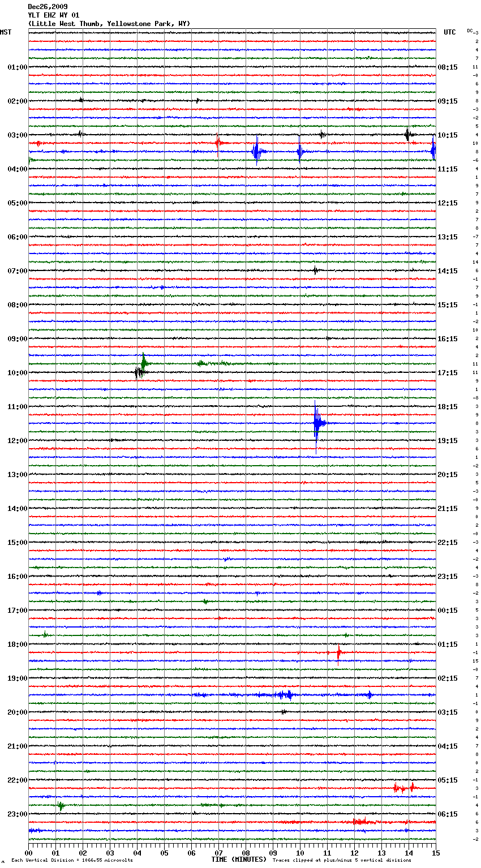Screen dimensions: 481x868
Task: Select the '10:00' MST time label
Action: click(18, 373)
